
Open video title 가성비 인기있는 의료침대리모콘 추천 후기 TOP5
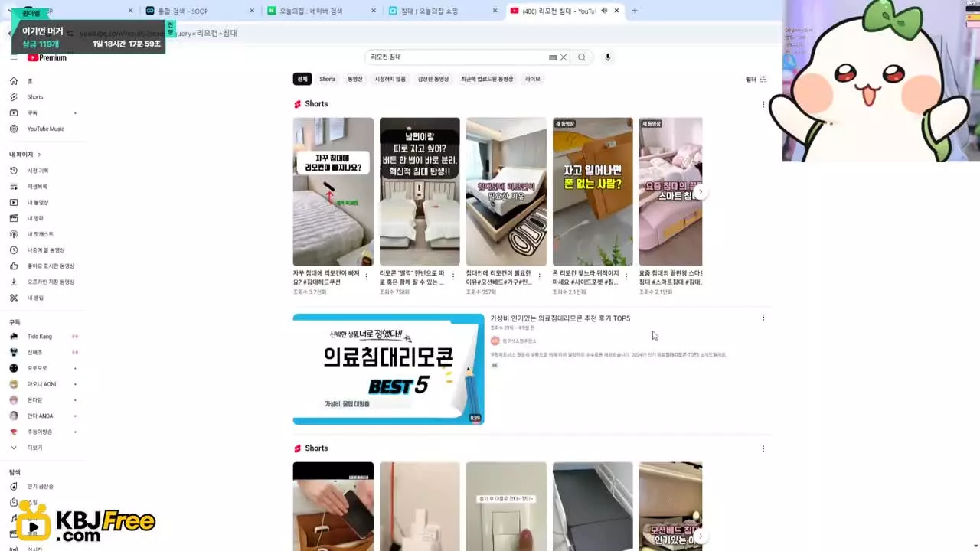click(560, 318)
